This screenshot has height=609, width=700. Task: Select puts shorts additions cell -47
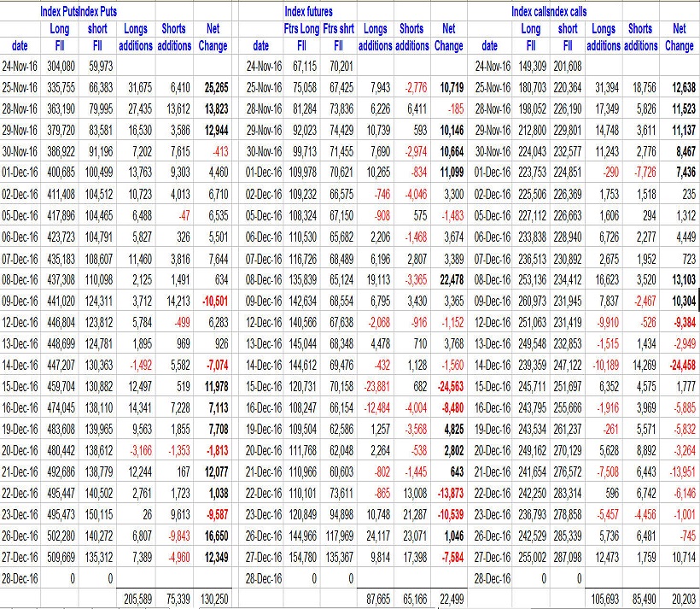tap(184, 216)
